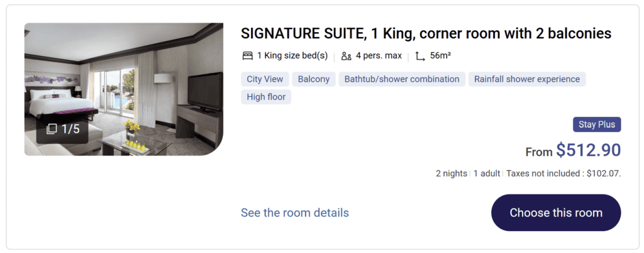
Task: Click the Rainfall shower experience tag
Action: (527, 79)
